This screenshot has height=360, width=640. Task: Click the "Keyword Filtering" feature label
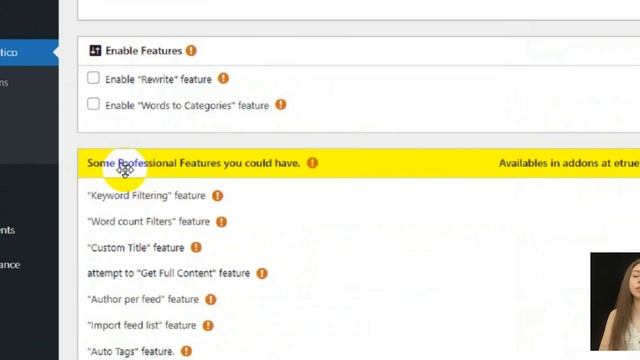coord(147,196)
